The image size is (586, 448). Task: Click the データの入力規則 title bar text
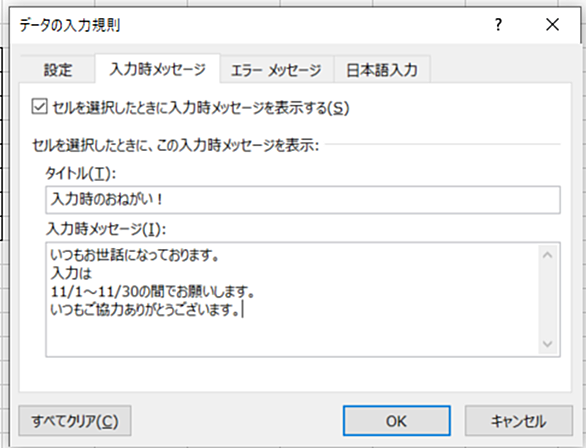coord(70,25)
